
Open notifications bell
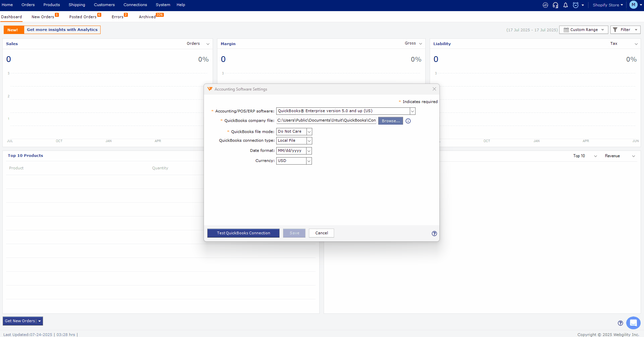coord(566,5)
